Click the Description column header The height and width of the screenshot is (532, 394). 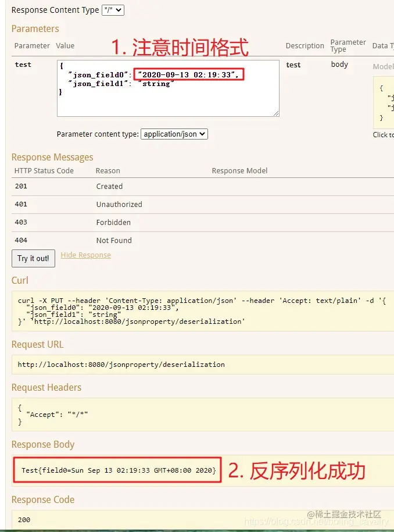tap(305, 46)
